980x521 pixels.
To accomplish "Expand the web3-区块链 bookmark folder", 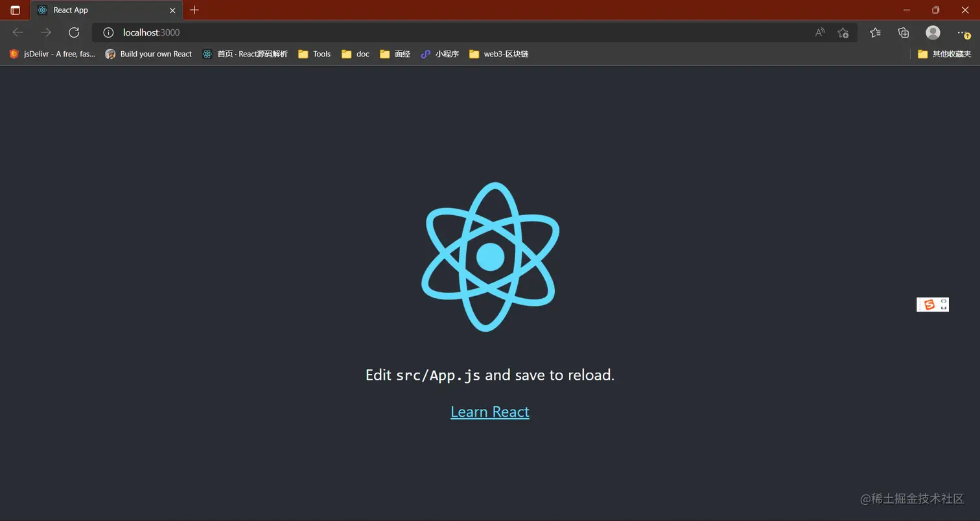I will click(x=498, y=54).
